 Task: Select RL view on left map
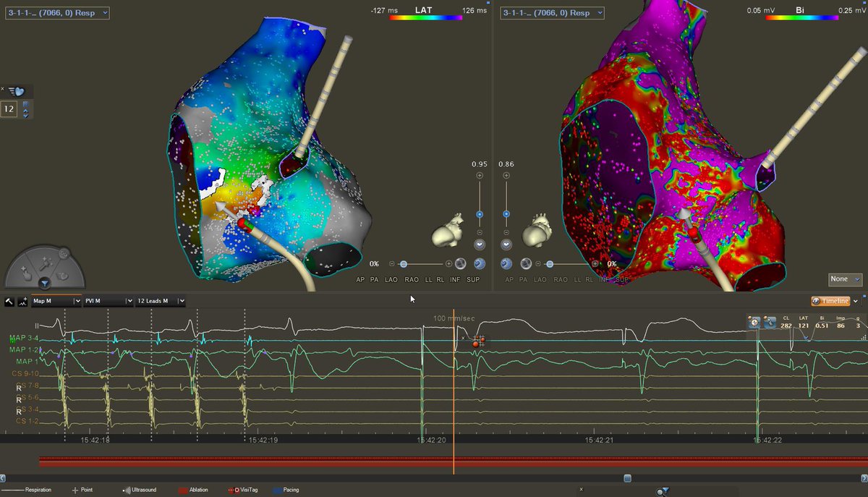pos(441,279)
